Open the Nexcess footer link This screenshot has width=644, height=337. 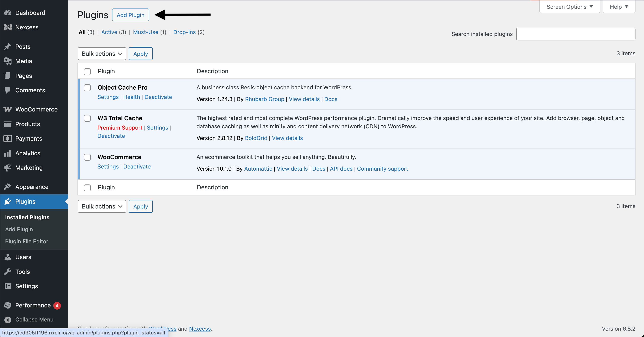coord(200,329)
